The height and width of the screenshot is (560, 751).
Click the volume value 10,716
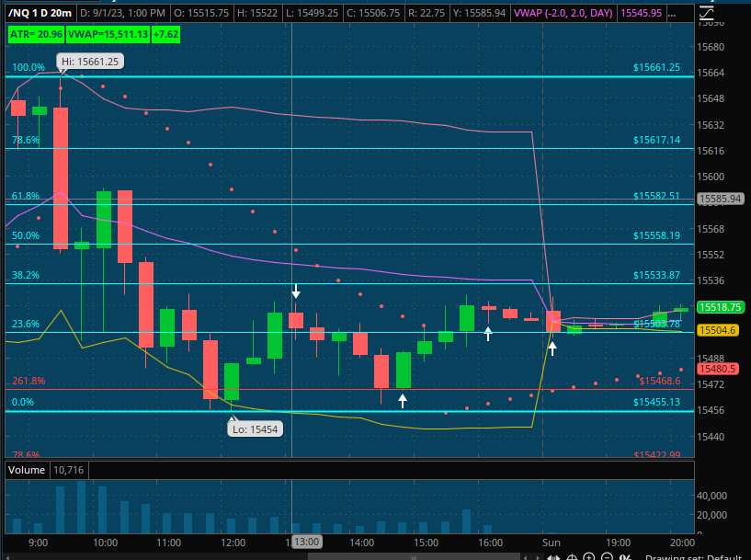click(69, 470)
